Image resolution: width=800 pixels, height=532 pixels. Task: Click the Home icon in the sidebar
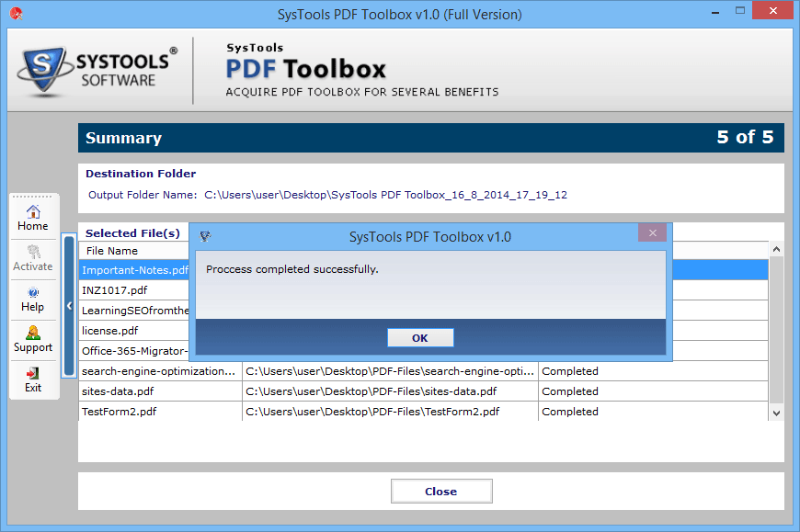pos(33,211)
